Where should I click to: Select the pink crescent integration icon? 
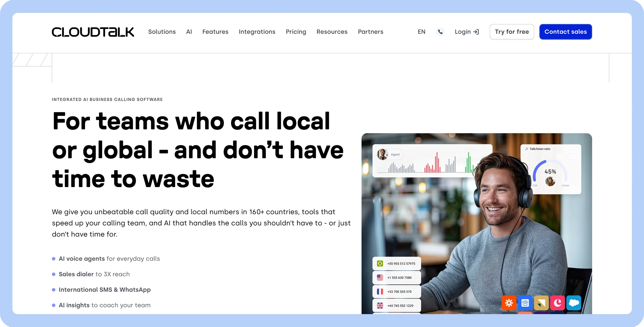point(558,303)
